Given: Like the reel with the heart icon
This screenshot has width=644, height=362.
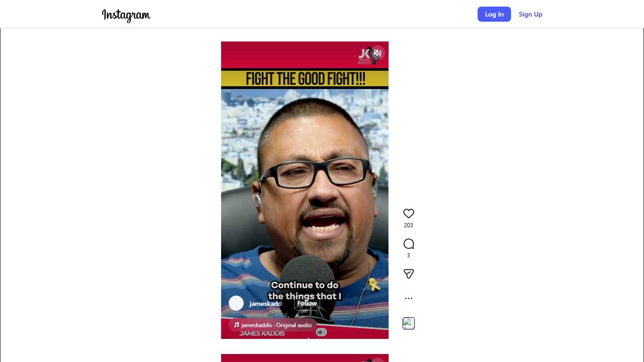Looking at the screenshot, I should pyautogui.click(x=409, y=214).
